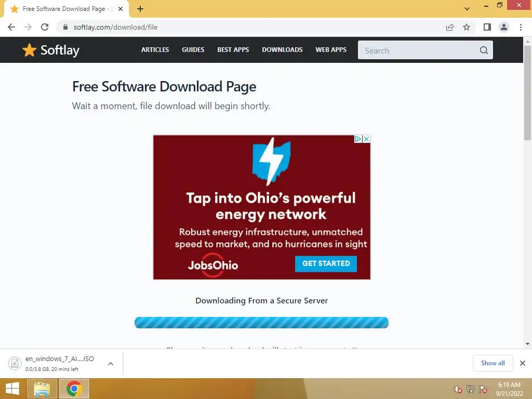Image resolution: width=532 pixels, height=399 pixels.
Task: Open the ARTICLES menu
Action: click(155, 50)
